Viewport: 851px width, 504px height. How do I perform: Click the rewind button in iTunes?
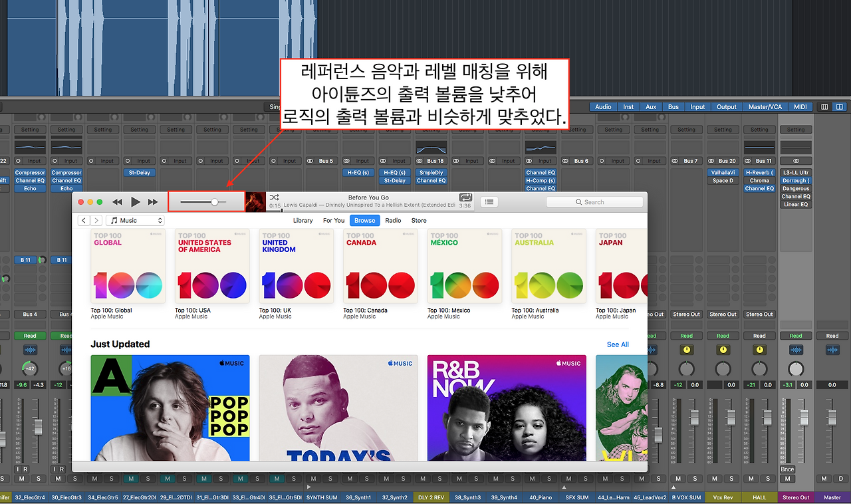pyautogui.click(x=117, y=201)
